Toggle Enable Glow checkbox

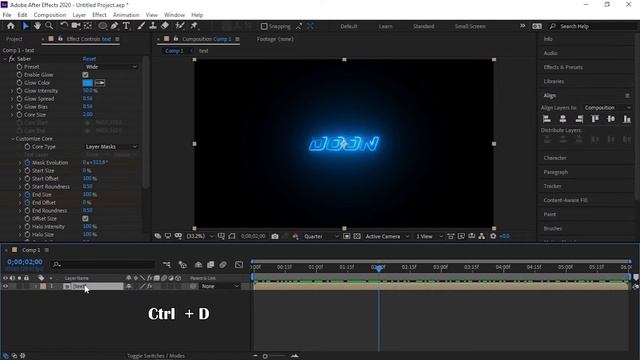pos(85,75)
